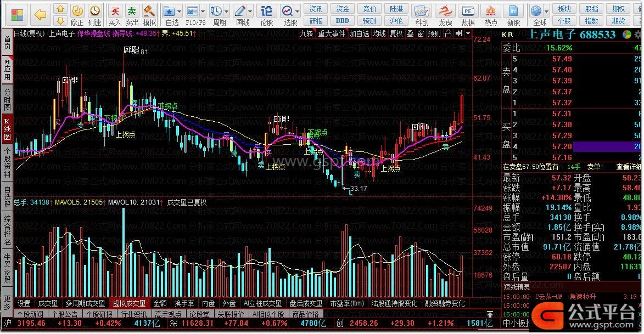Image resolution: width=644 pixels, height=334 pixels.
Task: Click the gear icon beside stock code
Action: tap(638, 35)
